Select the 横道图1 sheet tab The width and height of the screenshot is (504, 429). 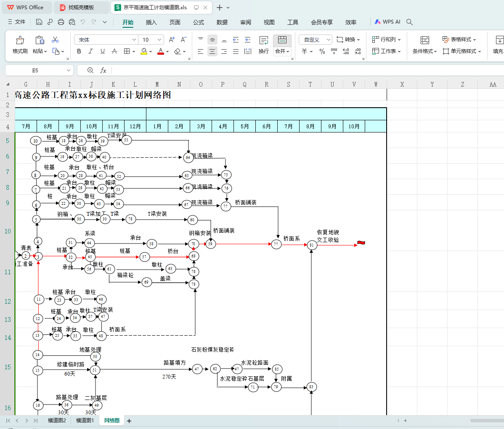tap(85, 421)
